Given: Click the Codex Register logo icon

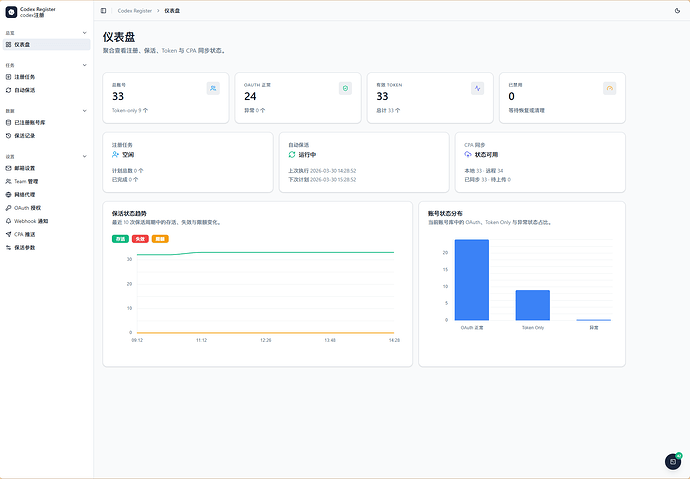Looking at the screenshot, I should point(11,12).
